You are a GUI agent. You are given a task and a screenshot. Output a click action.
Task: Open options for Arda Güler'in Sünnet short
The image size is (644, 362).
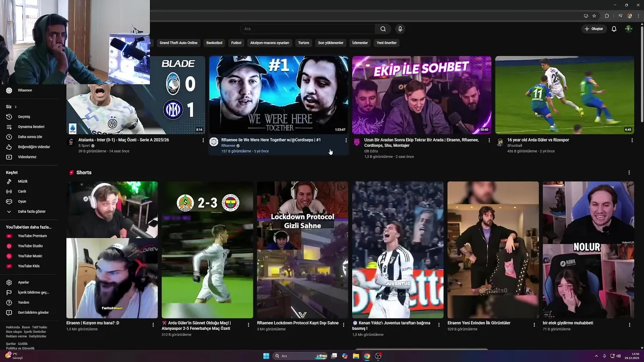click(248, 325)
